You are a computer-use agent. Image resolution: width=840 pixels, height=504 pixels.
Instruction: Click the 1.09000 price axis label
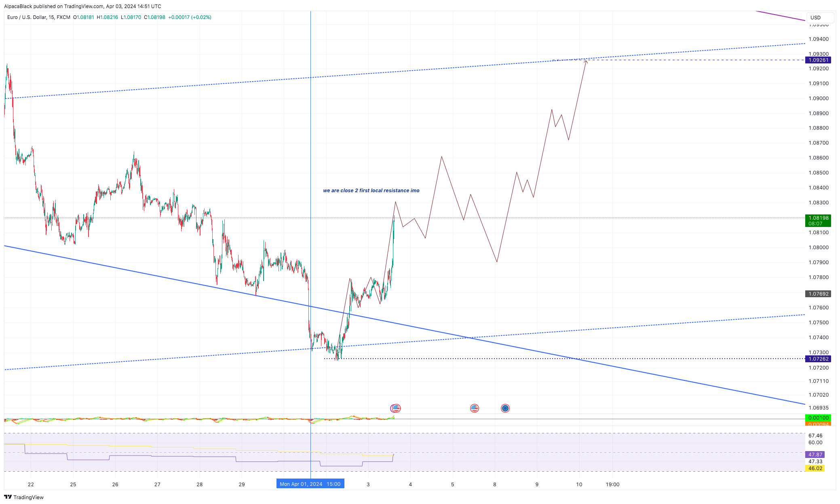(x=819, y=99)
